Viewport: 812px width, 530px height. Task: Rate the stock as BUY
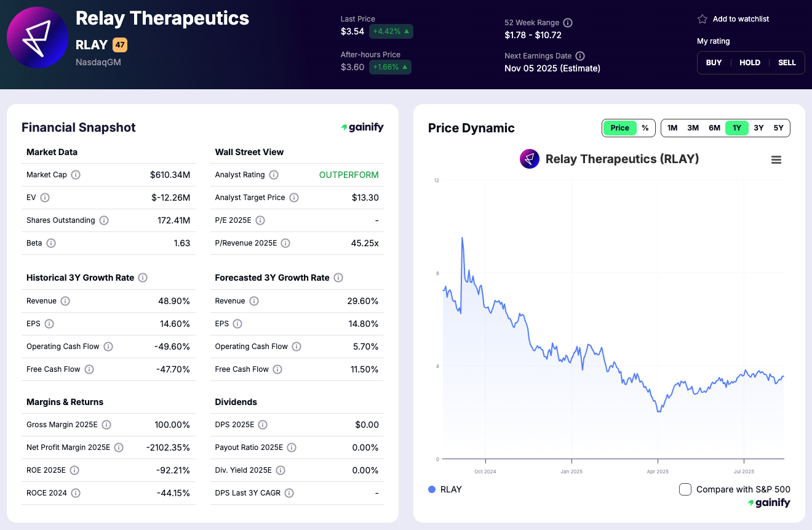coord(714,63)
